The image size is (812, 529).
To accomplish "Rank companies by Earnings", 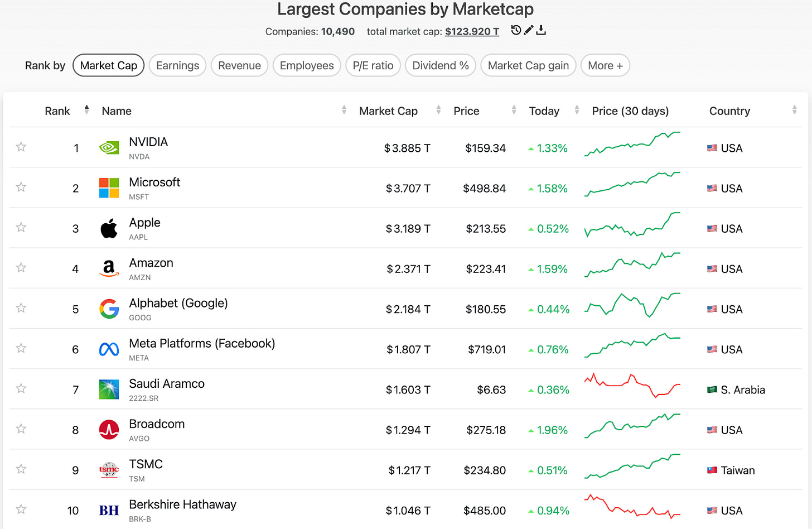I will 177,65.
